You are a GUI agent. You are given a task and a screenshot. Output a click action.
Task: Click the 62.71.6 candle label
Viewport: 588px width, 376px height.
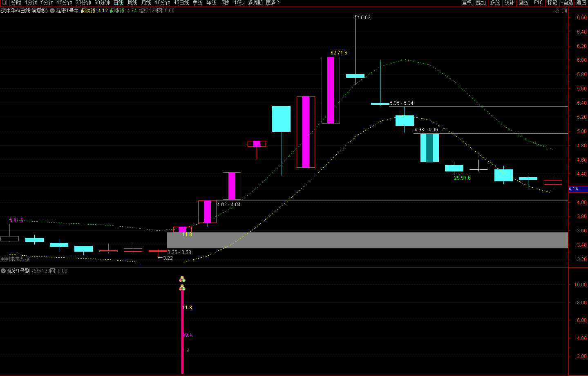click(x=339, y=53)
